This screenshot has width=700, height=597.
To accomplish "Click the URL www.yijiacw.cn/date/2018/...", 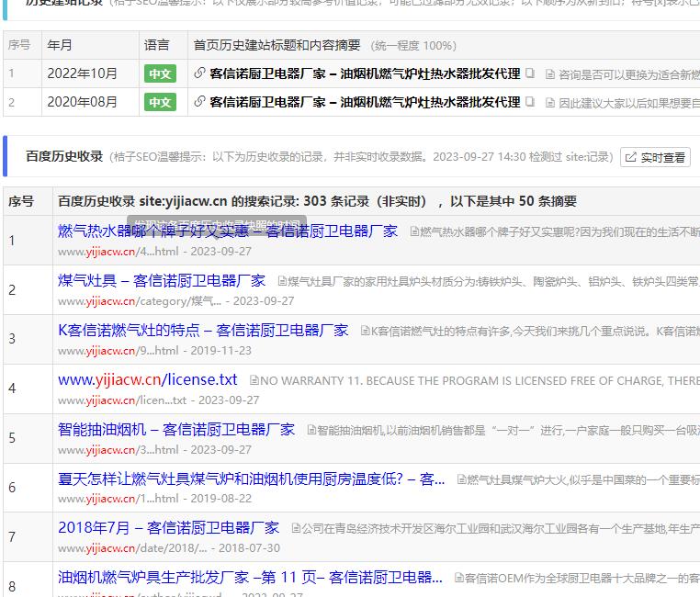I will [x=132, y=548].
